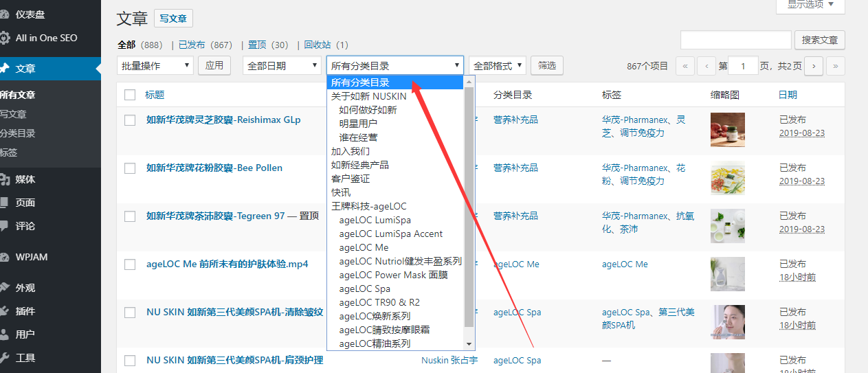Choose 客户鉴证 category option
868x373 pixels.
[396, 179]
